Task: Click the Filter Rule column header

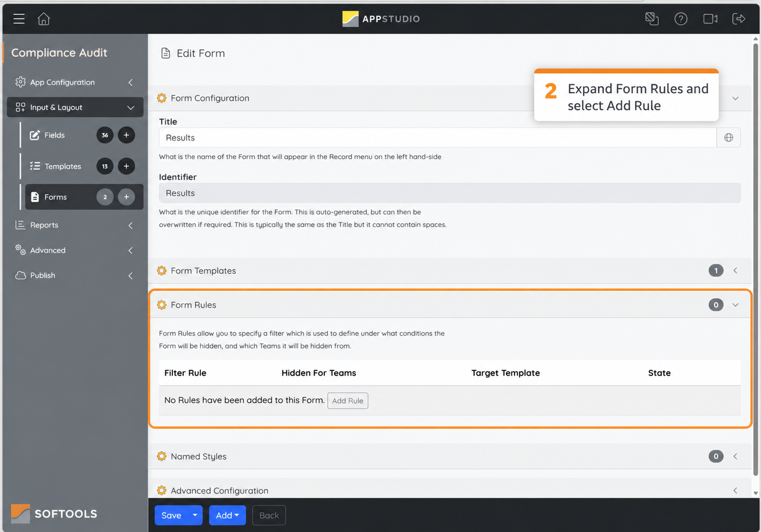Action: point(185,373)
